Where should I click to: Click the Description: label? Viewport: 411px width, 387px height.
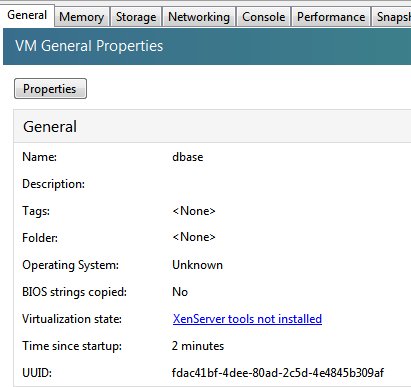tap(53, 184)
